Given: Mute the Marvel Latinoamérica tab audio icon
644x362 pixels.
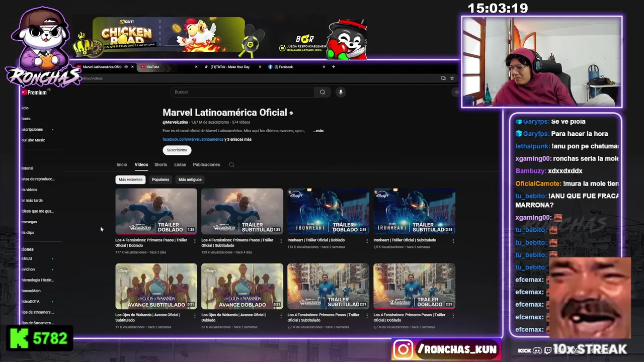Looking at the screenshot, I should pyautogui.click(x=126, y=67).
